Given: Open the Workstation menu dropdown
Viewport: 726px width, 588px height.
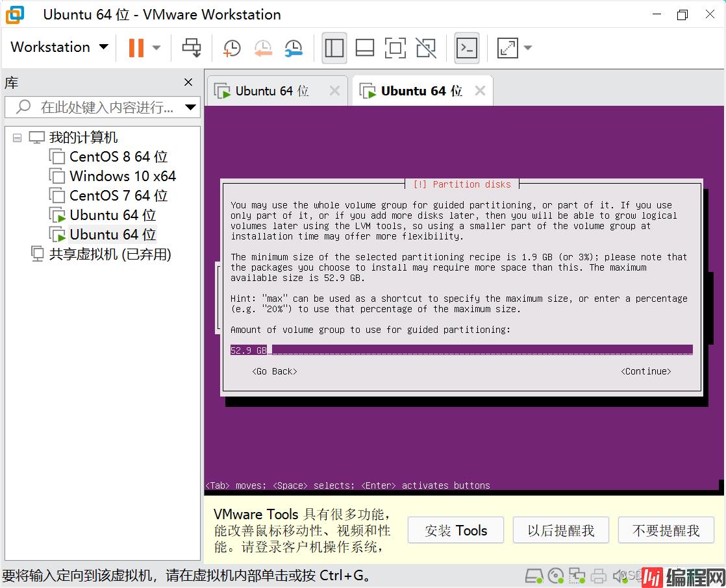Looking at the screenshot, I should tap(59, 47).
